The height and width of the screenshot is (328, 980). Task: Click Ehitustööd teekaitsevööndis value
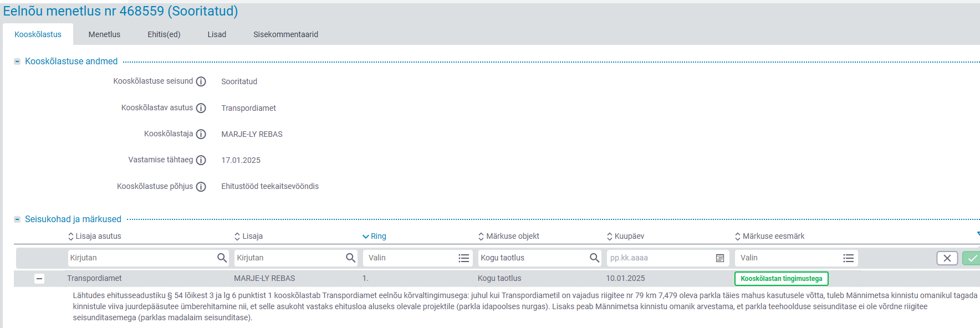(270, 186)
